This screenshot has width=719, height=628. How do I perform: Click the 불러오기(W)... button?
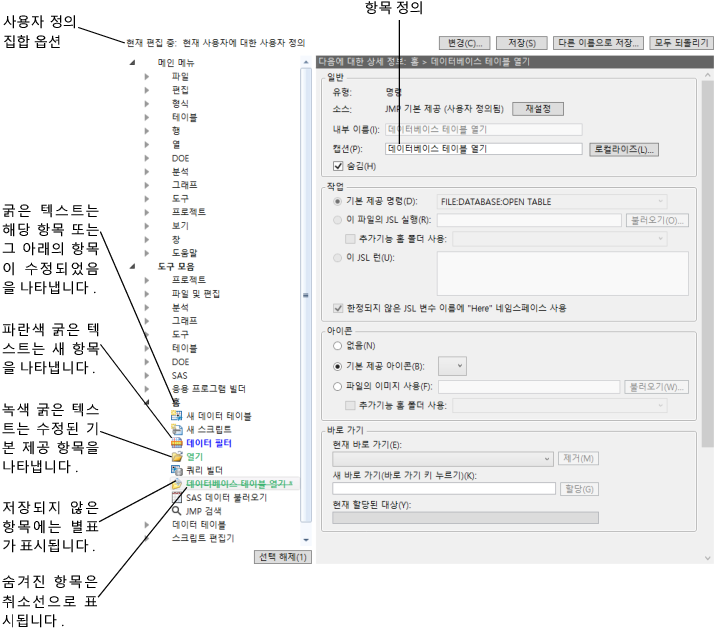[656, 387]
